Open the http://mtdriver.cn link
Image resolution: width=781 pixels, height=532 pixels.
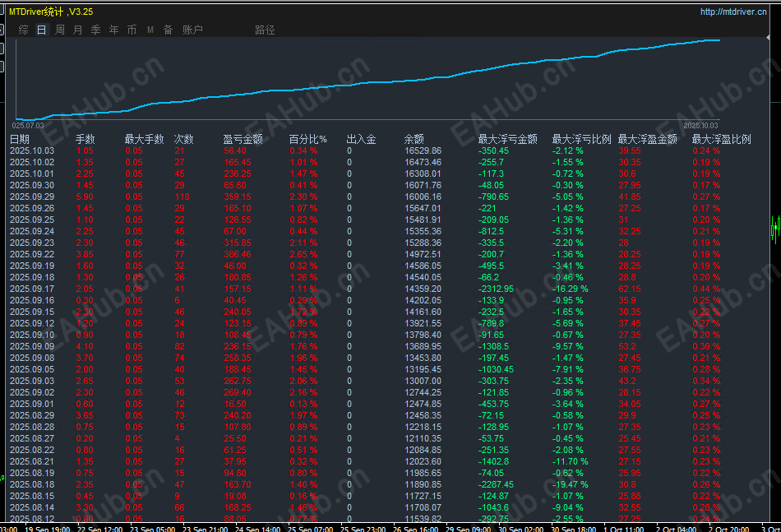pos(733,12)
